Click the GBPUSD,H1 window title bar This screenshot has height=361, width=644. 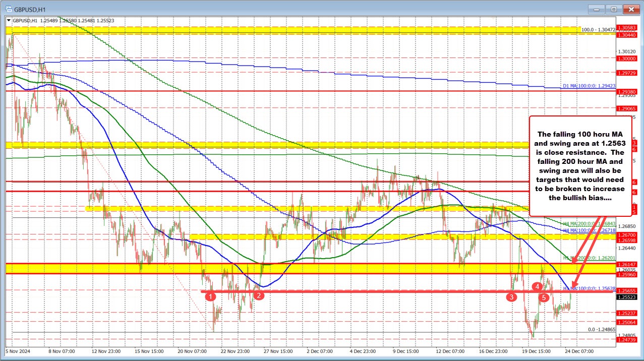point(303,9)
